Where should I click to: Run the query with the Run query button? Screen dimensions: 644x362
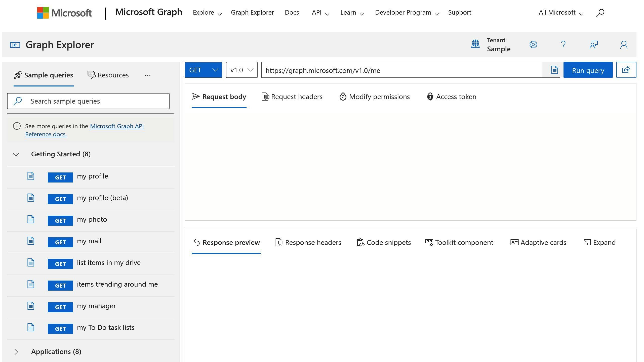click(x=588, y=70)
